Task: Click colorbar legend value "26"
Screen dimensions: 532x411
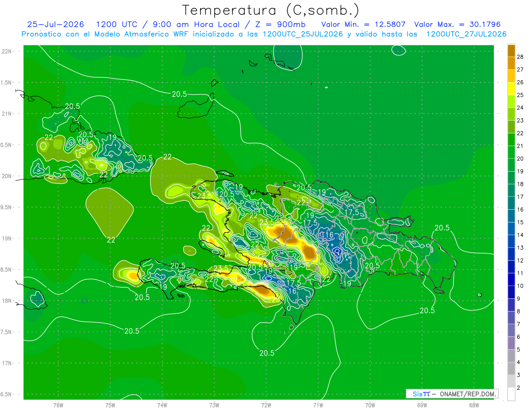Action: 520,82
